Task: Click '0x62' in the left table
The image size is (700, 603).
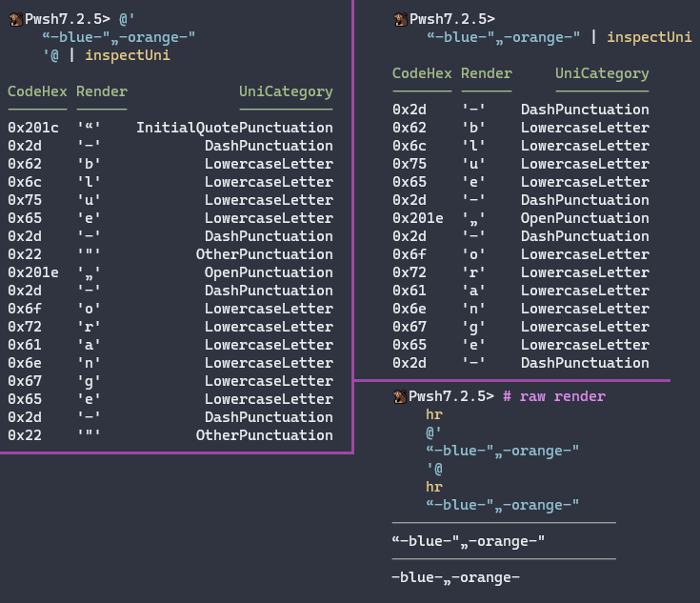Action: pyautogui.click(x=25, y=164)
